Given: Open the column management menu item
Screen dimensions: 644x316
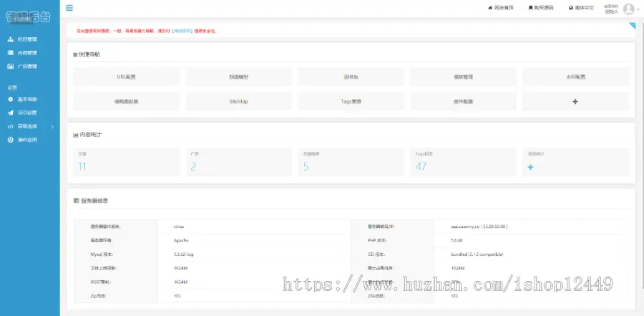Looking at the screenshot, I should coord(27,39).
